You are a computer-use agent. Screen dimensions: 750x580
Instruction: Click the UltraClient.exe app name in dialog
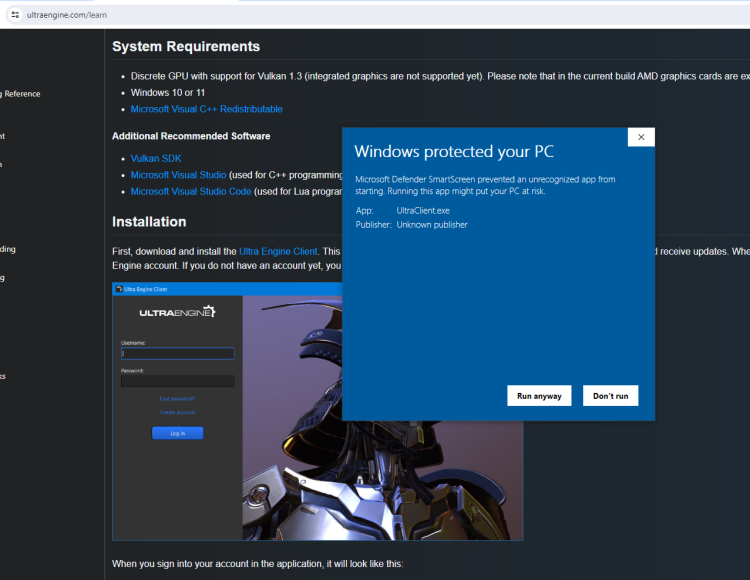click(x=423, y=210)
